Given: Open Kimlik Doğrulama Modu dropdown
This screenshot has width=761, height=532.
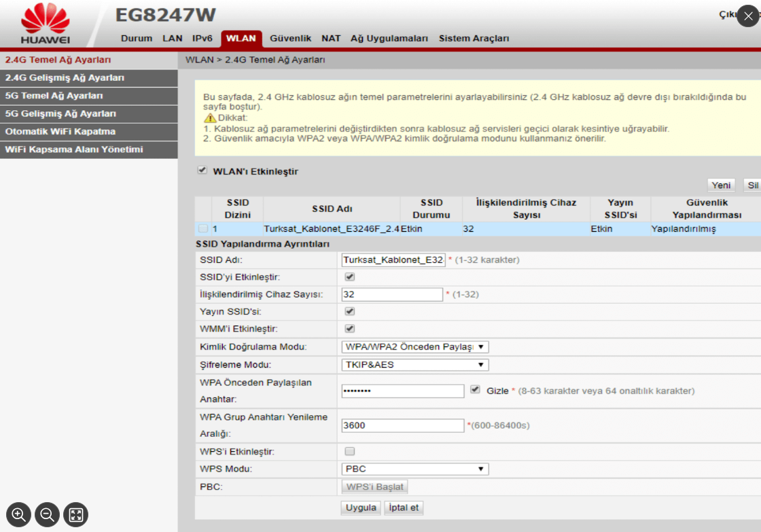Looking at the screenshot, I should click(415, 347).
